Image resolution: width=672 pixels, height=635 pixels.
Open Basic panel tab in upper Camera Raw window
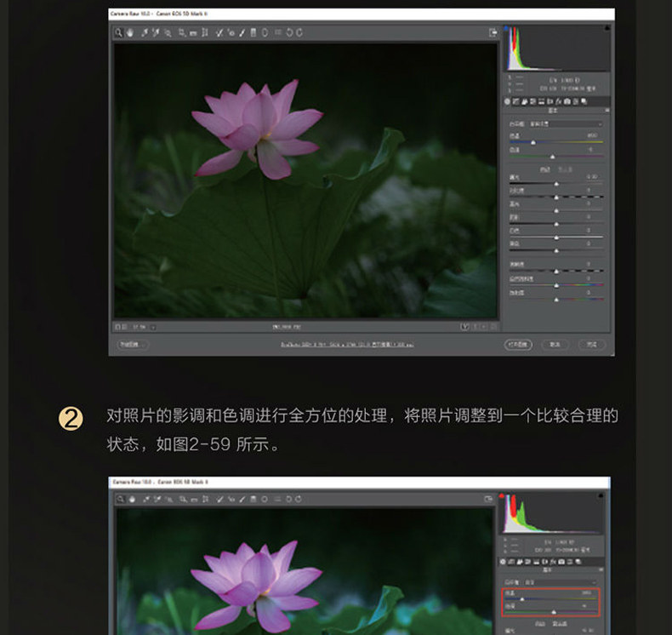(x=508, y=101)
